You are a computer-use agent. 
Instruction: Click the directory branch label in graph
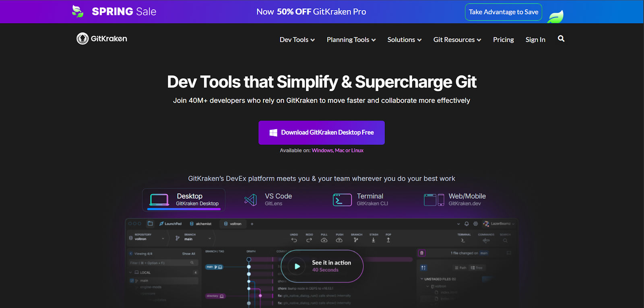(x=215, y=296)
